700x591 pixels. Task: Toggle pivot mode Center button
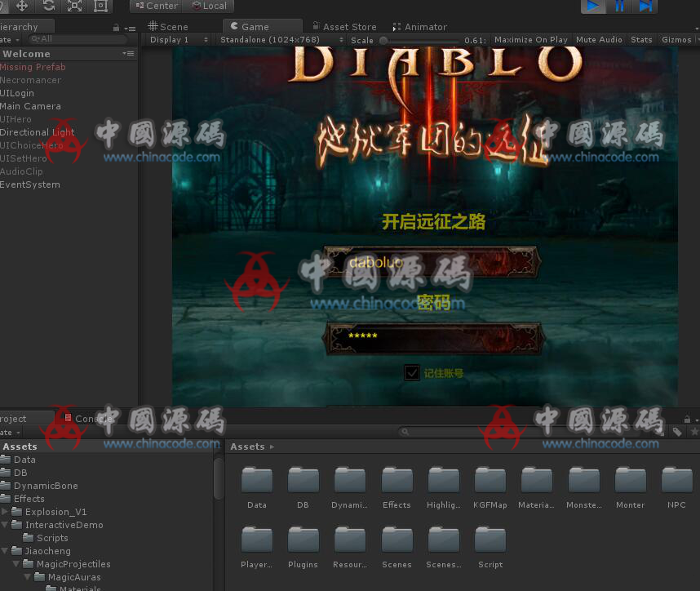[x=157, y=6]
